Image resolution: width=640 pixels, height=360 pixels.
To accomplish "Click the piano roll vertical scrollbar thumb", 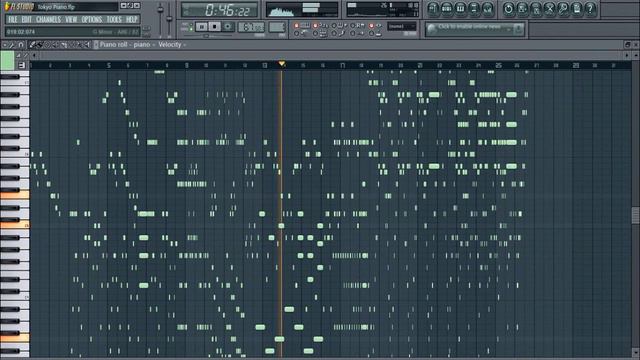I will (x=636, y=215).
